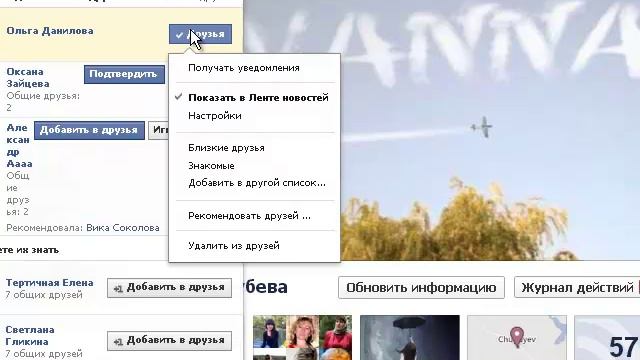Click '7 общих друзей' under Тертичная Елена
The width and height of the screenshot is (640, 360).
click(x=44, y=295)
